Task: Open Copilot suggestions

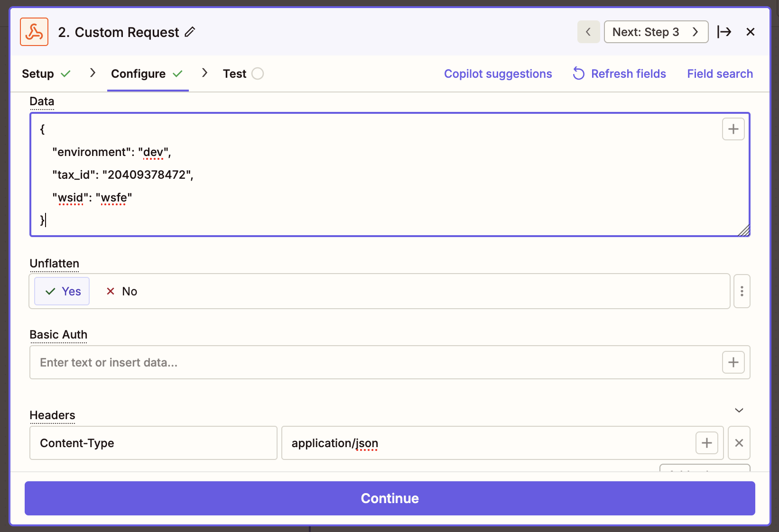Action: click(x=498, y=73)
